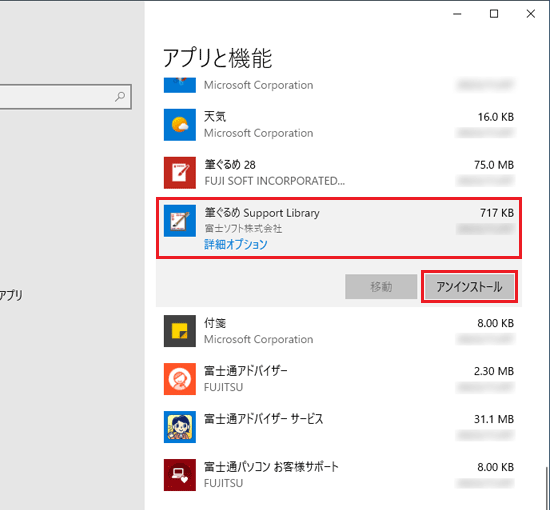Viewport: 550px width, 510px height.
Task: Click the 717 KB size value
Action: click(x=497, y=213)
